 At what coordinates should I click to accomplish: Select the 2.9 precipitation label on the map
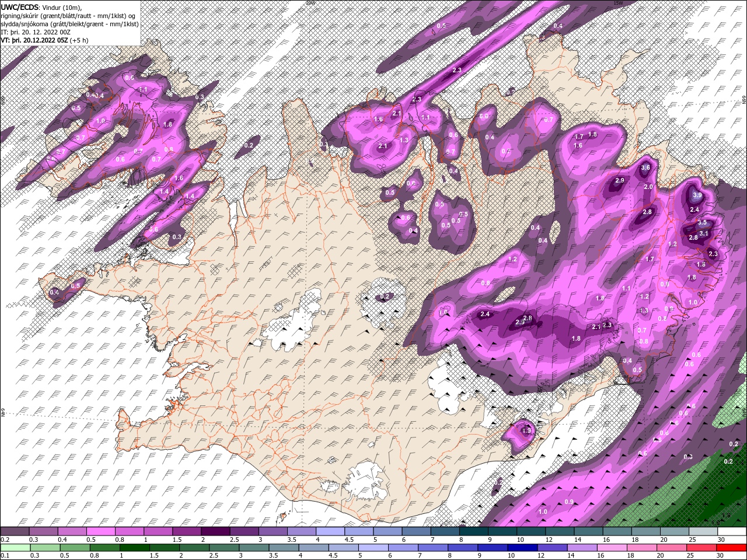pyautogui.click(x=620, y=181)
